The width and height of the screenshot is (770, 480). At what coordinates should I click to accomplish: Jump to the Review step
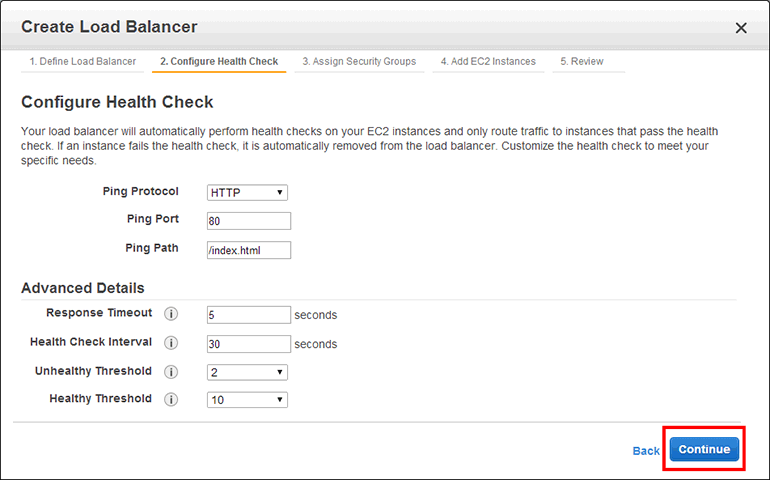coord(581,62)
